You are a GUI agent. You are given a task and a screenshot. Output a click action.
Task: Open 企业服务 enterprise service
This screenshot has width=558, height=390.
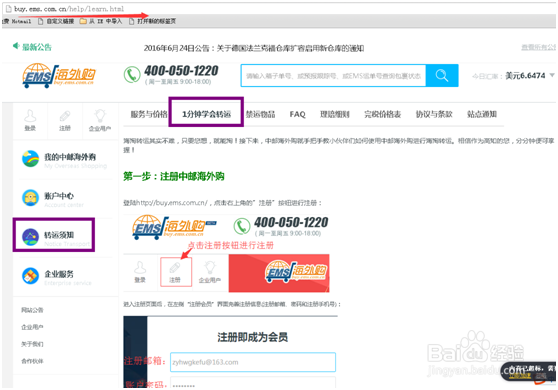(57, 276)
